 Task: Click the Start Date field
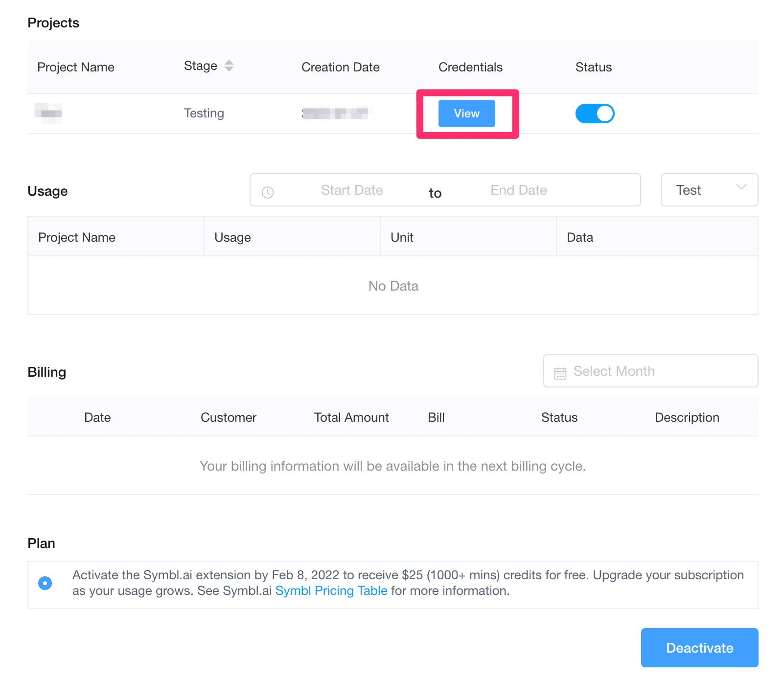(x=352, y=190)
